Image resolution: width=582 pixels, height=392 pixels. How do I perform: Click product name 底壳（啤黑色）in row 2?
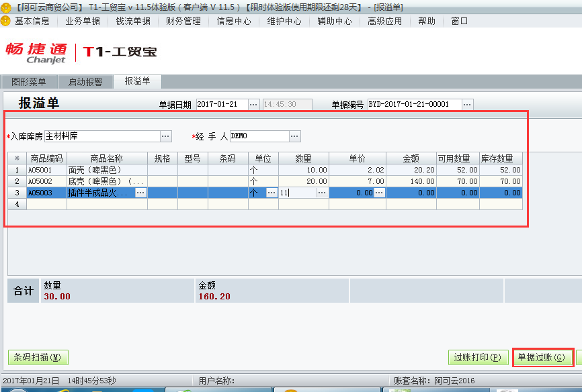(107, 181)
